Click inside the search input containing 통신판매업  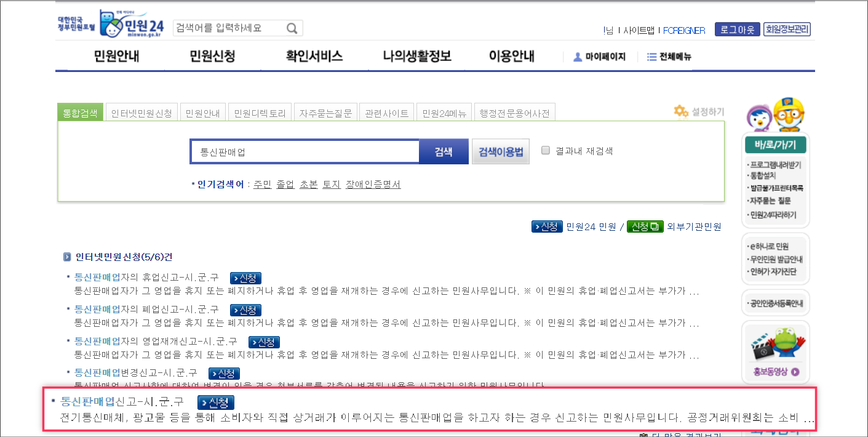coord(304,151)
